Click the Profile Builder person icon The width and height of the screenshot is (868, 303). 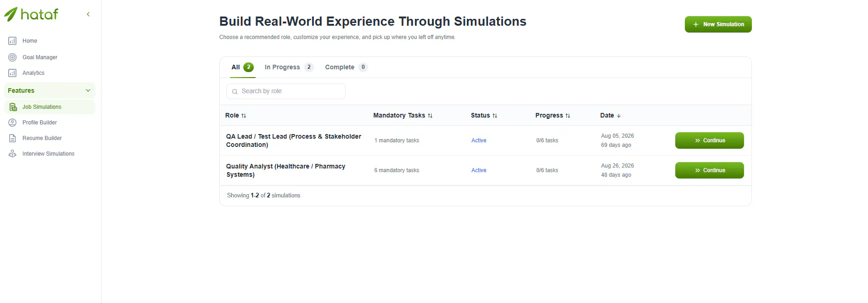(x=12, y=123)
